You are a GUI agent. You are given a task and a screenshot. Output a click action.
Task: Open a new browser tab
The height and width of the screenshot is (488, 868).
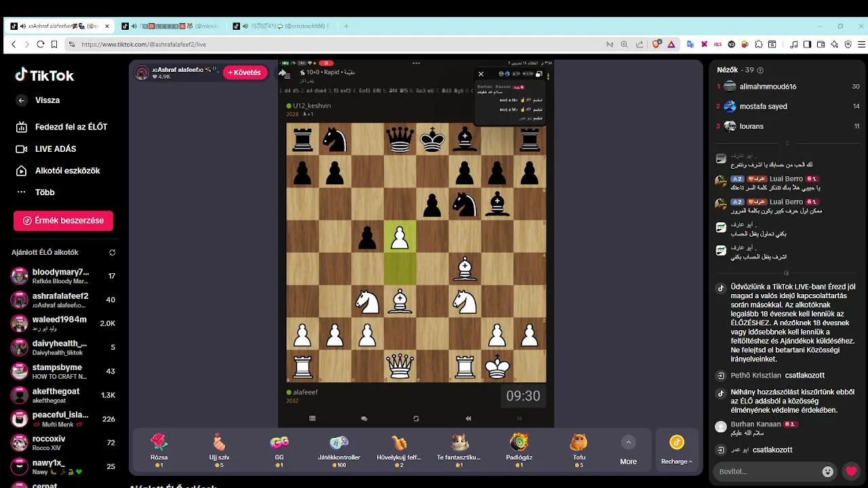click(346, 26)
